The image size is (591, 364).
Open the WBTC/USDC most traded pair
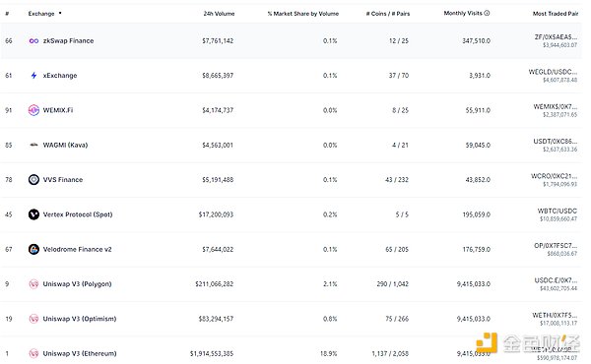pos(558,211)
